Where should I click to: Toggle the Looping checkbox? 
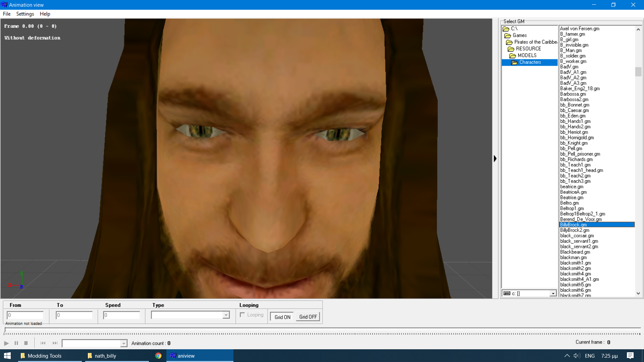pos(243,315)
